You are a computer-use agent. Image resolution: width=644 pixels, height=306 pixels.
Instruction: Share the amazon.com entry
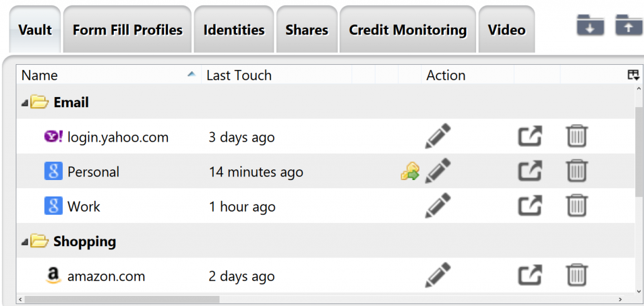(x=530, y=275)
